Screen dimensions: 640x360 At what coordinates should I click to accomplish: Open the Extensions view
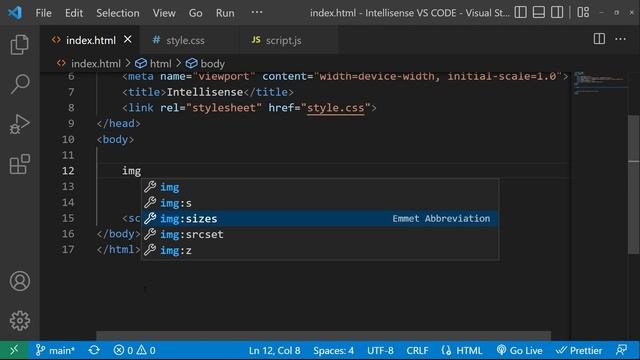(19, 164)
